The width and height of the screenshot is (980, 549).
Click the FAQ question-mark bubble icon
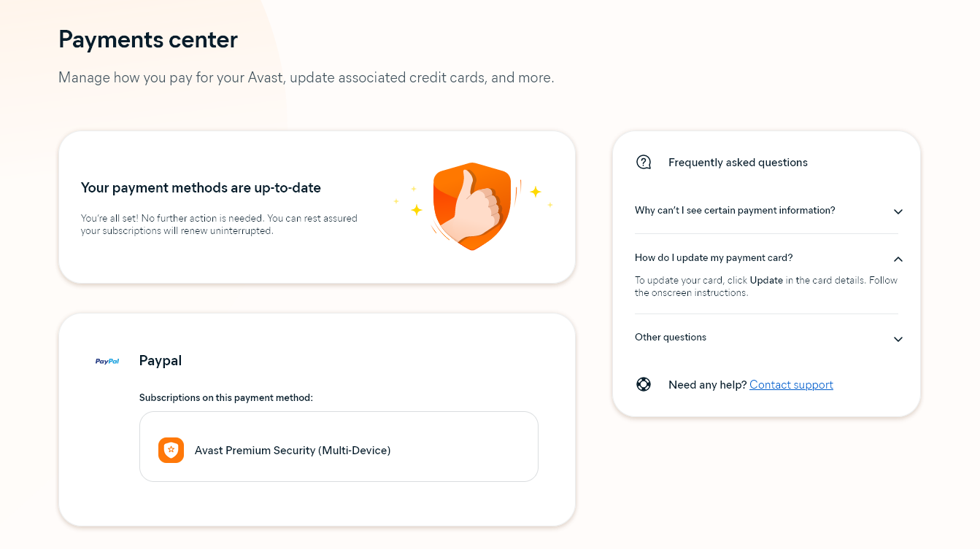(x=644, y=163)
